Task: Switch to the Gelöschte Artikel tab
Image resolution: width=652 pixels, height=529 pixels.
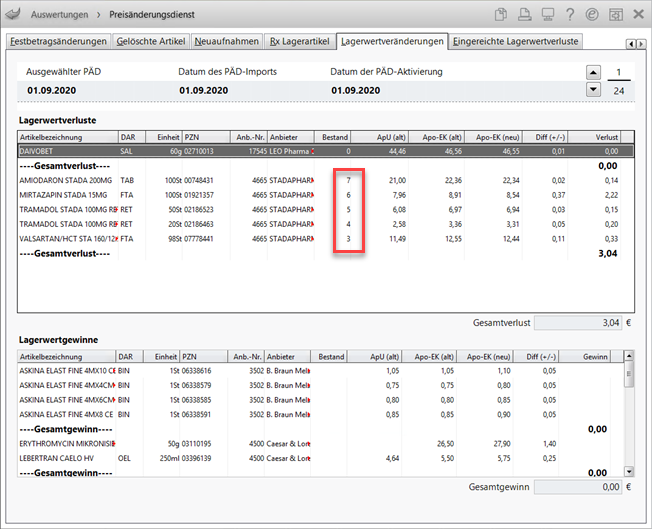Action: (x=151, y=42)
